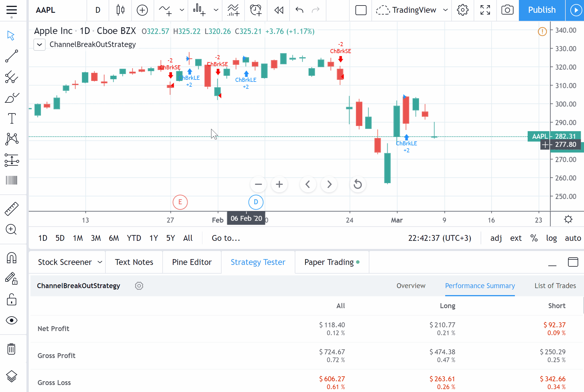Click the Publish button
Screen dimensions: 584x392
(x=541, y=10)
